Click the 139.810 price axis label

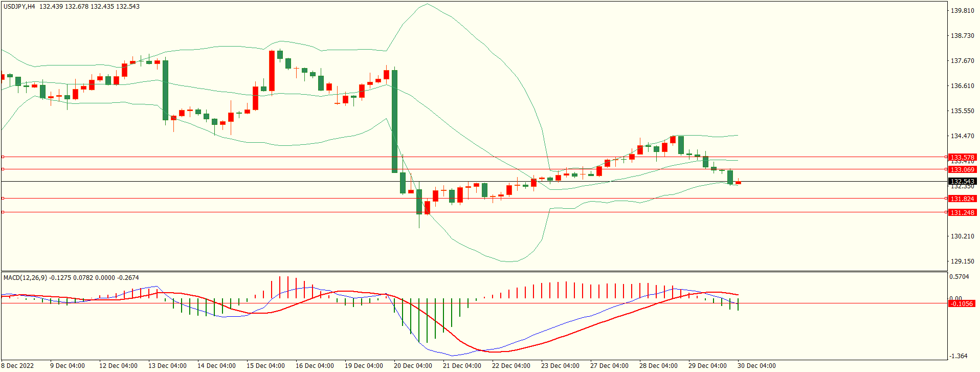point(962,11)
